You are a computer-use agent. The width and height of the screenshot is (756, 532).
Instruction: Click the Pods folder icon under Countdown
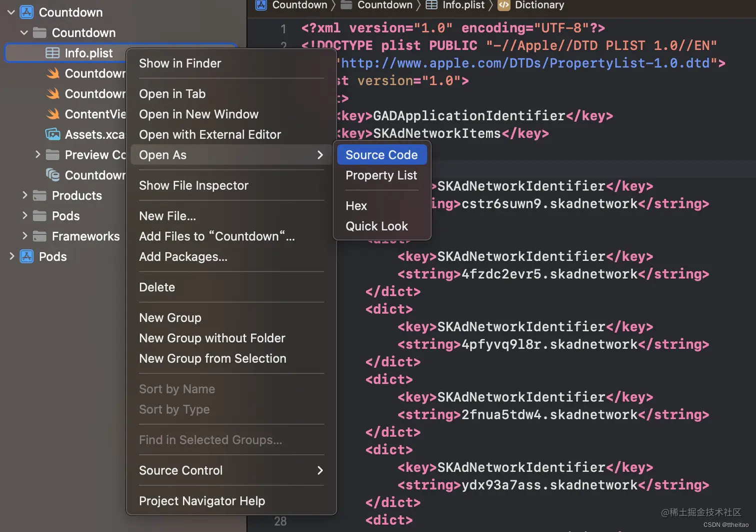tap(39, 216)
